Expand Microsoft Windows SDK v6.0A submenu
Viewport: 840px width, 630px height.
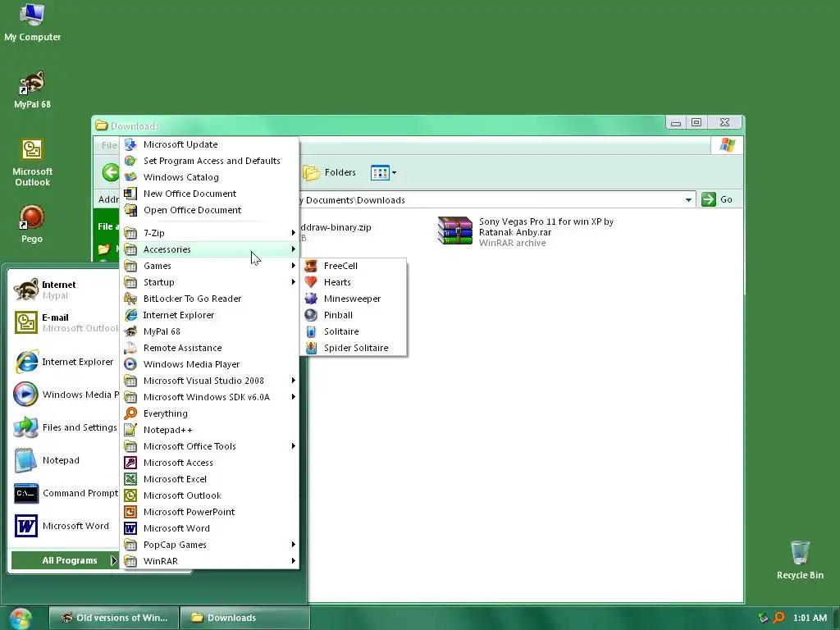(x=209, y=397)
